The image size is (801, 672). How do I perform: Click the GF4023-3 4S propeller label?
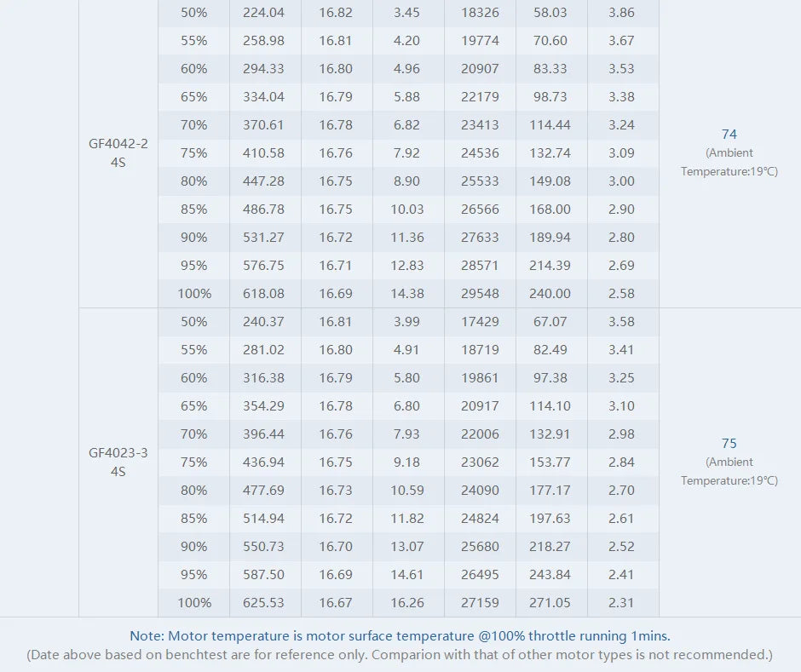point(118,462)
